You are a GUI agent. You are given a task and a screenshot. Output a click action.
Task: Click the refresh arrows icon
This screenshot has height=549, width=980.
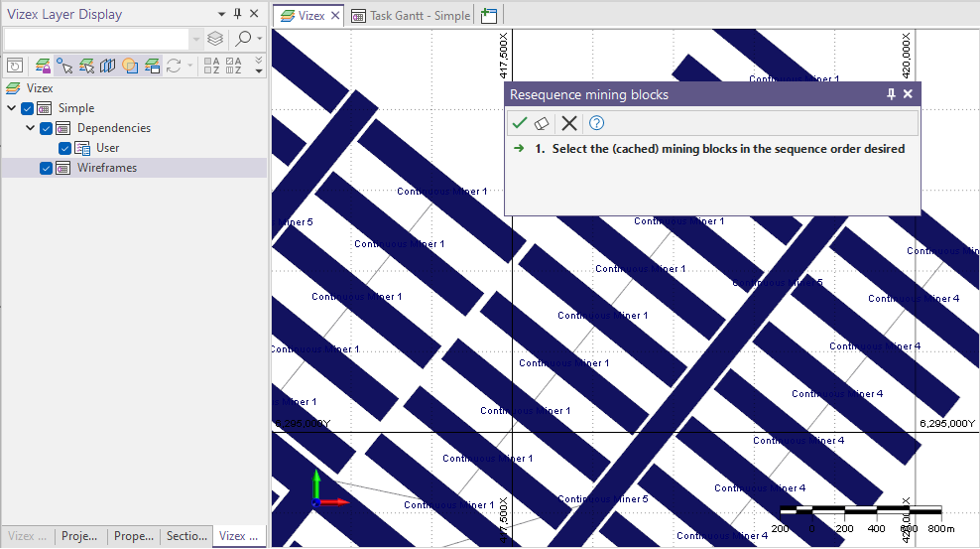(174, 66)
